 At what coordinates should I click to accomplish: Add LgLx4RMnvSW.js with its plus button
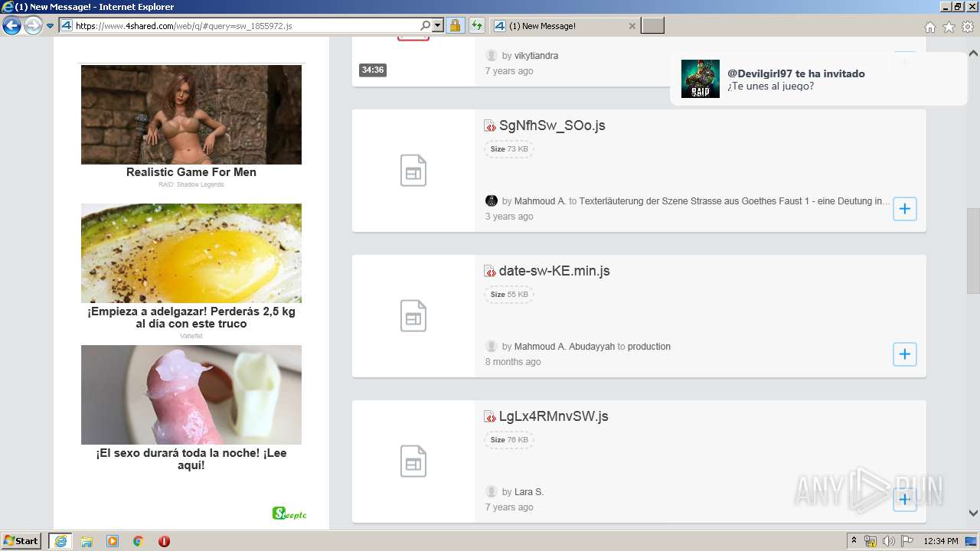point(905,500)
